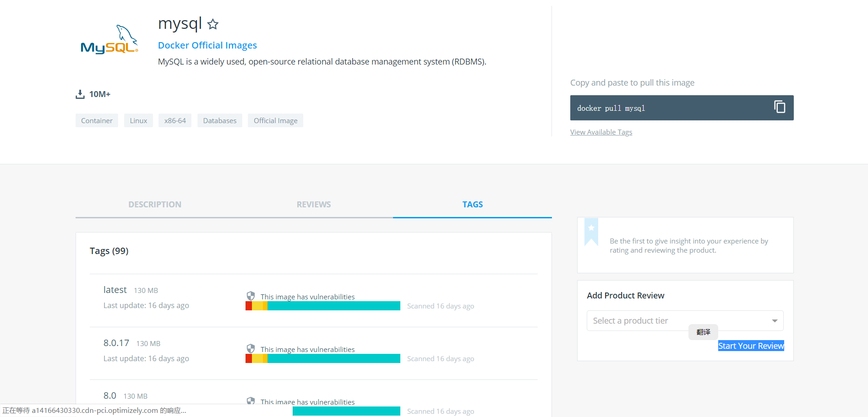Click the 8.0 tag name
Viewport: 868px width, 417px height.
point(110,395)
